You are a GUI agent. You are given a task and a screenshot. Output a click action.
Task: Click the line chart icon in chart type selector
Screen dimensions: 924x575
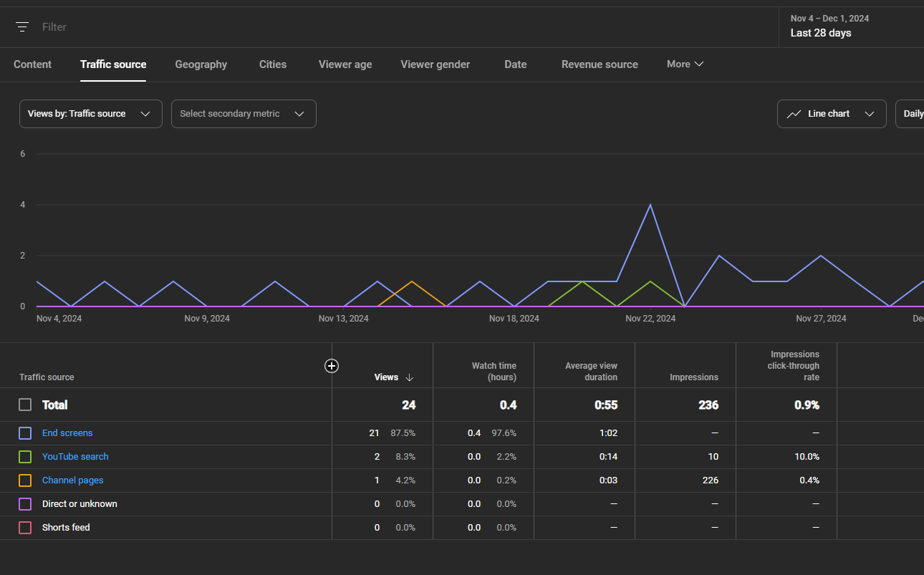click(x=794, y=114)
